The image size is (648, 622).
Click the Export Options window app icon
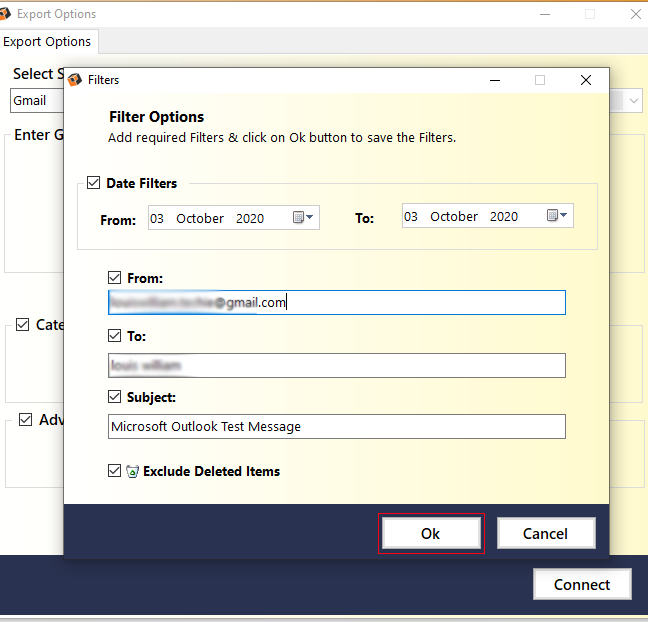(x=7, y=14)
